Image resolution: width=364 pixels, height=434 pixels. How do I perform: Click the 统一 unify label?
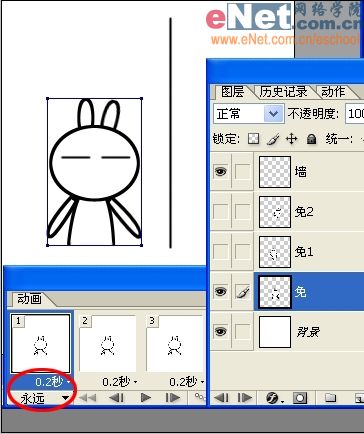338,139
